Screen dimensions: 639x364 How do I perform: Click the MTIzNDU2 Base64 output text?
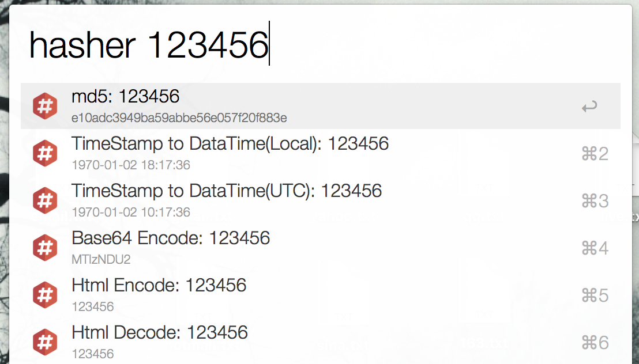click(101, 259)
